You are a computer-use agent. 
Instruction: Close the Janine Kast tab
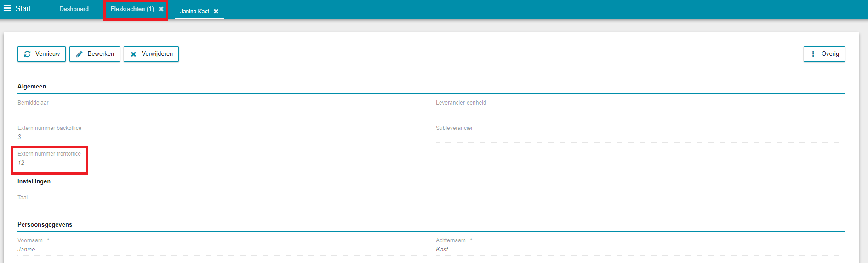pos(216,12)
